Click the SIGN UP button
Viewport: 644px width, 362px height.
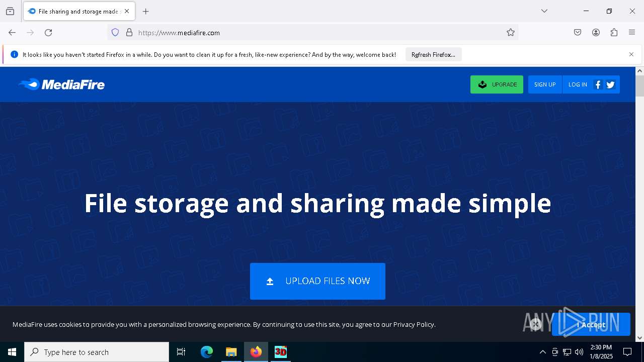click(545, 84)
